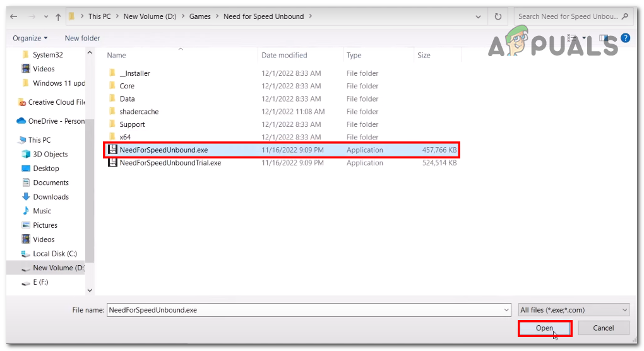Screen dimensions: 644x351
Task: Click NeedForSpeedUnboundTrial.exe application icon
Action: point(112,163)
